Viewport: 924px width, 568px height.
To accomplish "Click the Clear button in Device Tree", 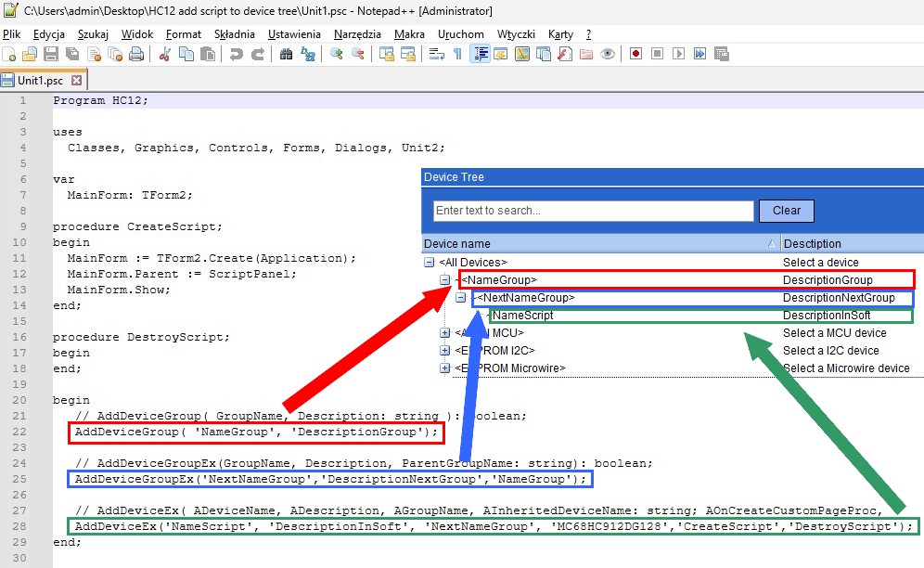I will coord(786,211).
